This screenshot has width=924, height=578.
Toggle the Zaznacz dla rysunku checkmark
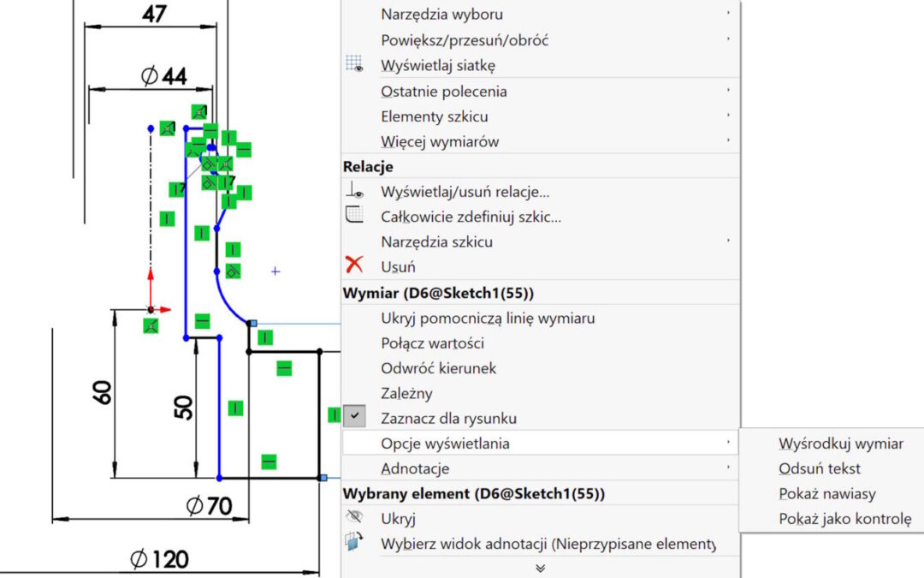coord(355,418)
